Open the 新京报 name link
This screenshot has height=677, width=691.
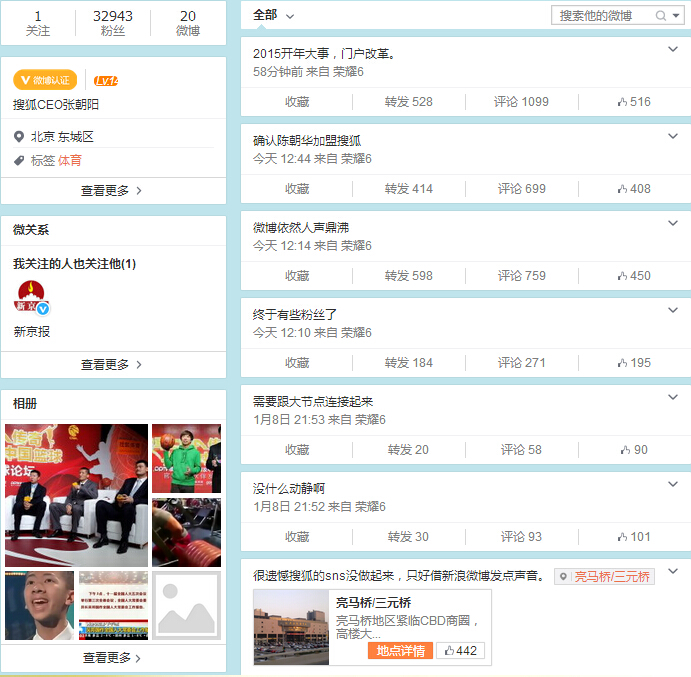(x=32, y=331)
